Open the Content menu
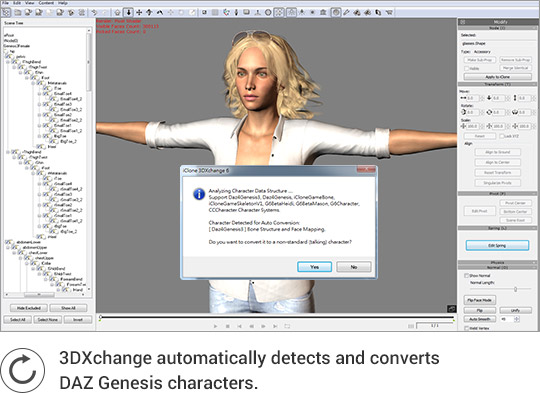 [46, 3]
